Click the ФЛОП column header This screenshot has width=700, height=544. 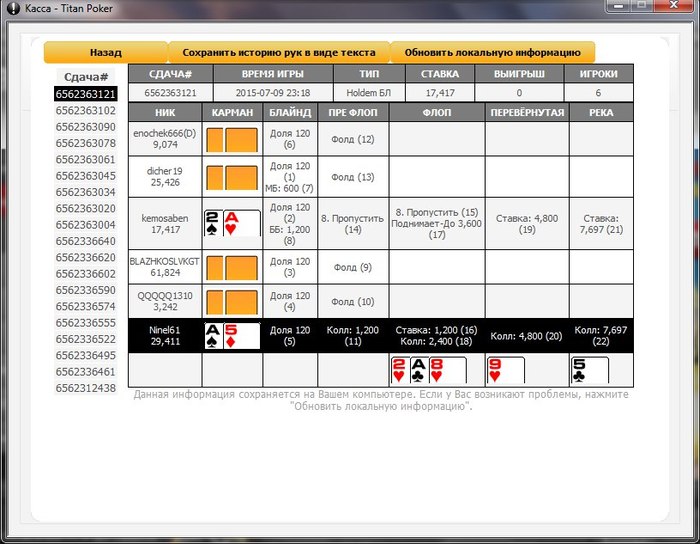437,112
